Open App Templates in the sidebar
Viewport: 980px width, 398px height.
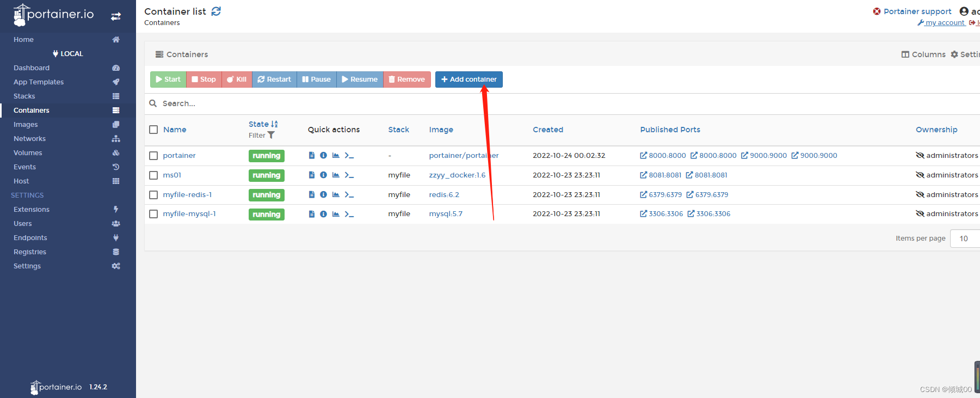[67, 82]
